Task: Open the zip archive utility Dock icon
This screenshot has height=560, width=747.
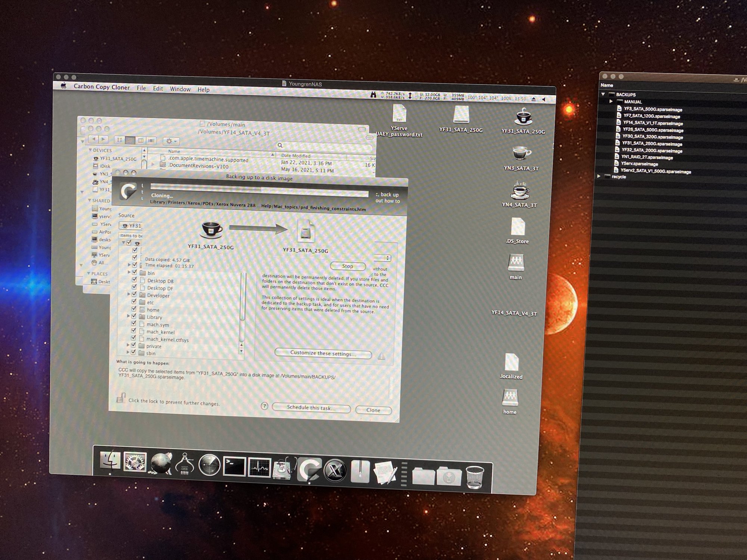Action: coord(360,472)
